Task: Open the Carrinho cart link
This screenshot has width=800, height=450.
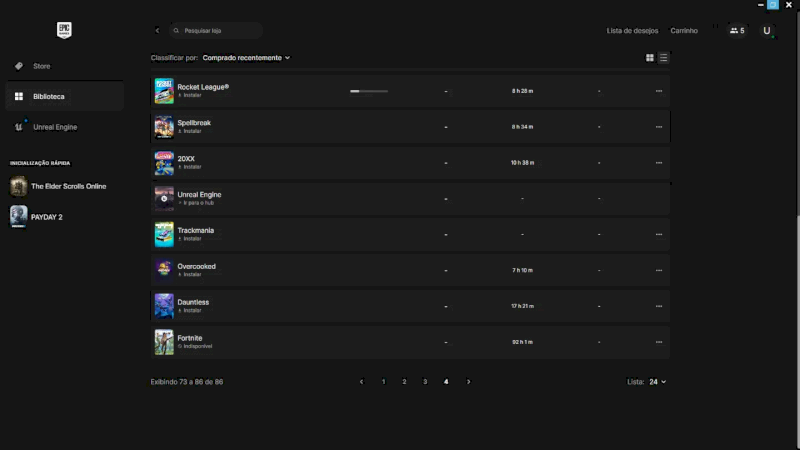Action: point(684,31)
